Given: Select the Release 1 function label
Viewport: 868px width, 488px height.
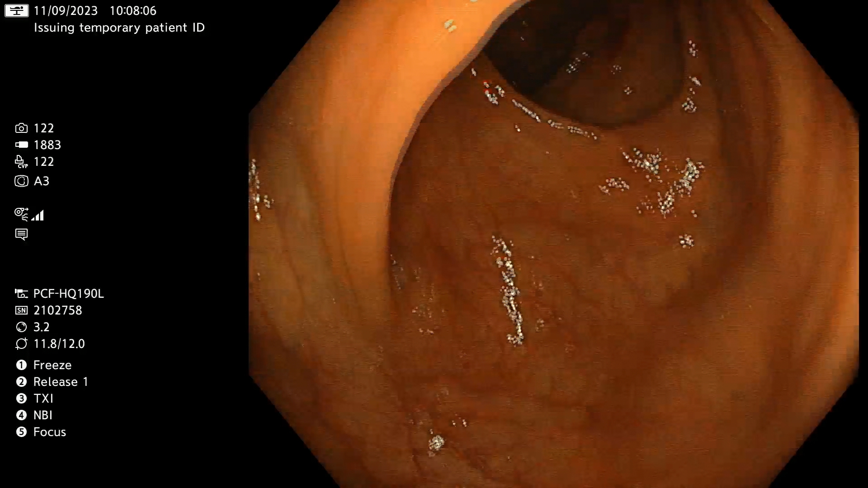Looking at the screenshot, I should click(x=61, y=382).
